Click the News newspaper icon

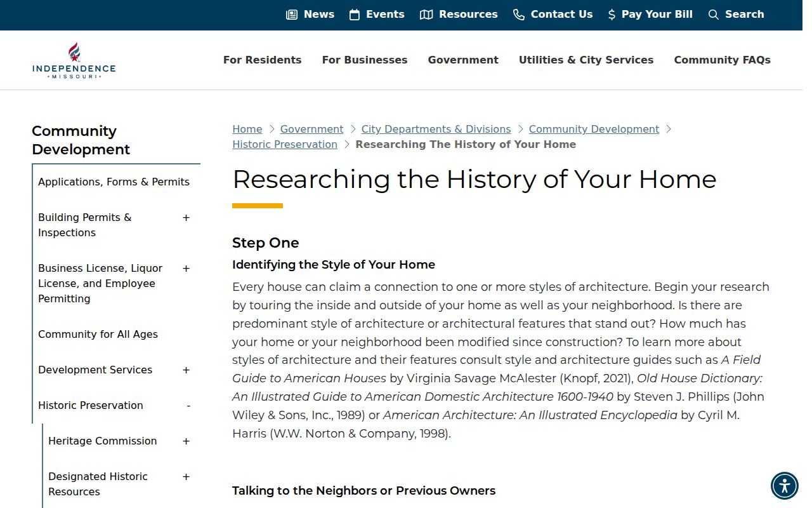292,15
